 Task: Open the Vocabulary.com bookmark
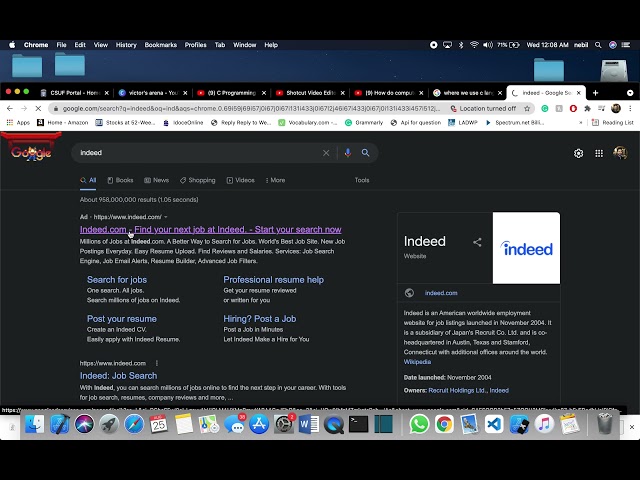(308, 122)
